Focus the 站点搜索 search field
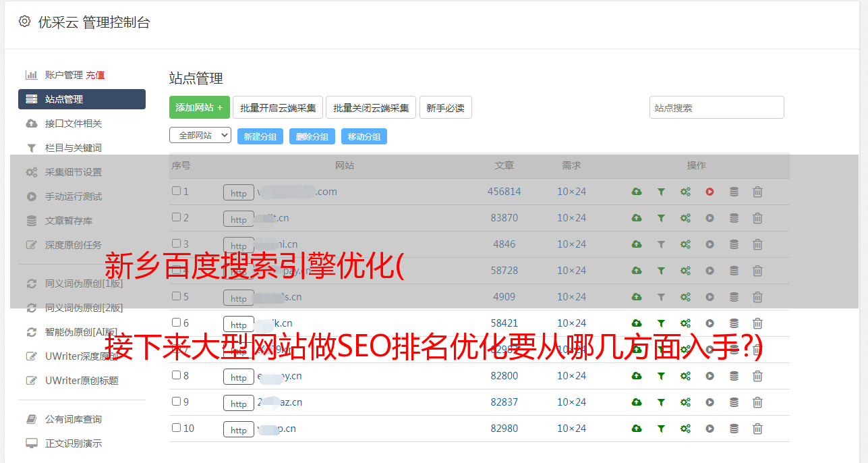This screenshot has width=868, height=463. 717,107
